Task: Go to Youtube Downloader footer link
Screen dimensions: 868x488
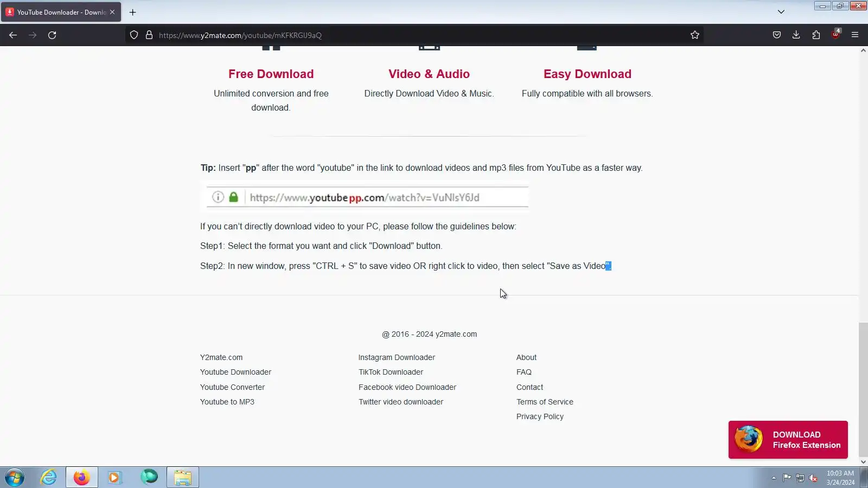Action: pos(235,372)
